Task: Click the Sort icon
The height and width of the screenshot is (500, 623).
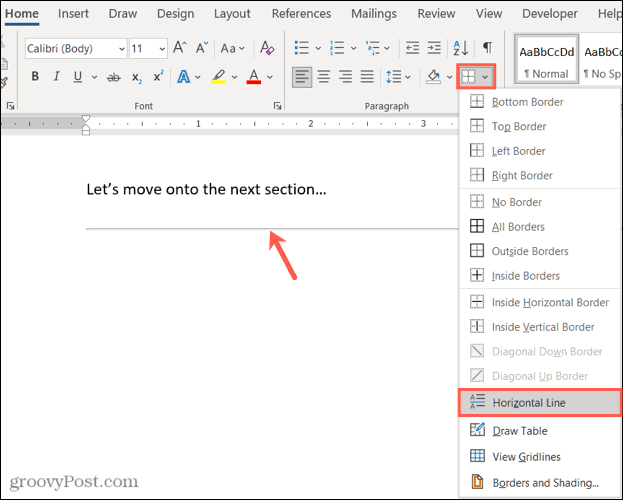Action: click(460, 48)
